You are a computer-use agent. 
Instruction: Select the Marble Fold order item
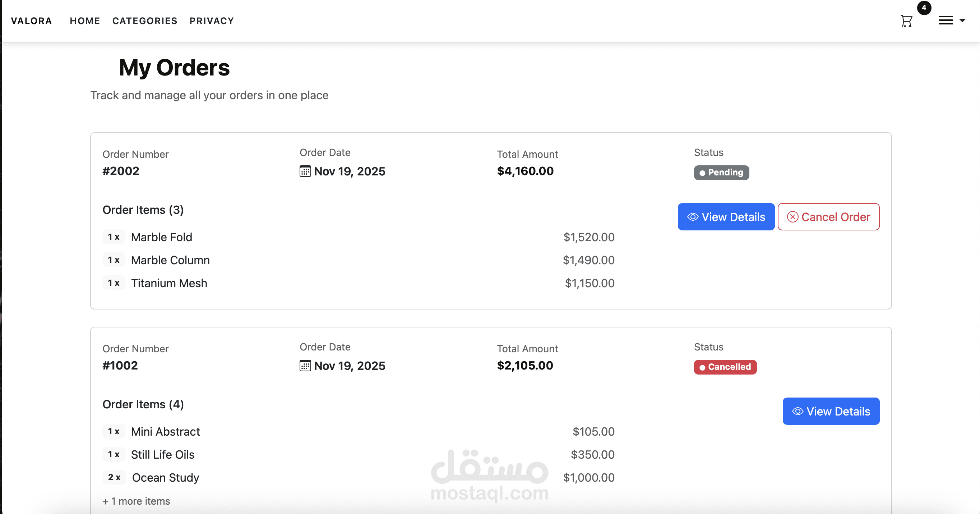coord(161,237)
